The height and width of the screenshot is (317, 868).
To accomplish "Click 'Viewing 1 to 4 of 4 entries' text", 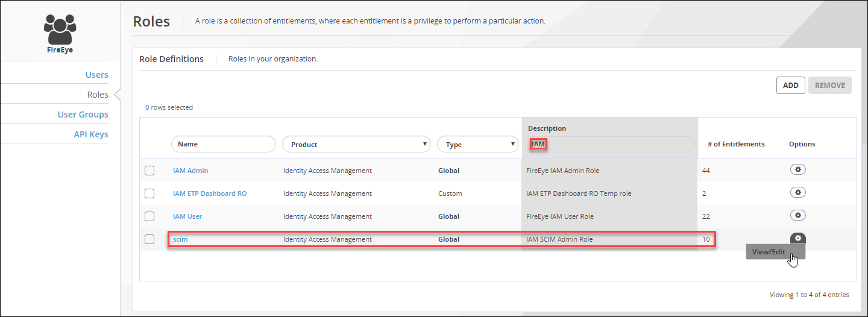I will point(809,295).
